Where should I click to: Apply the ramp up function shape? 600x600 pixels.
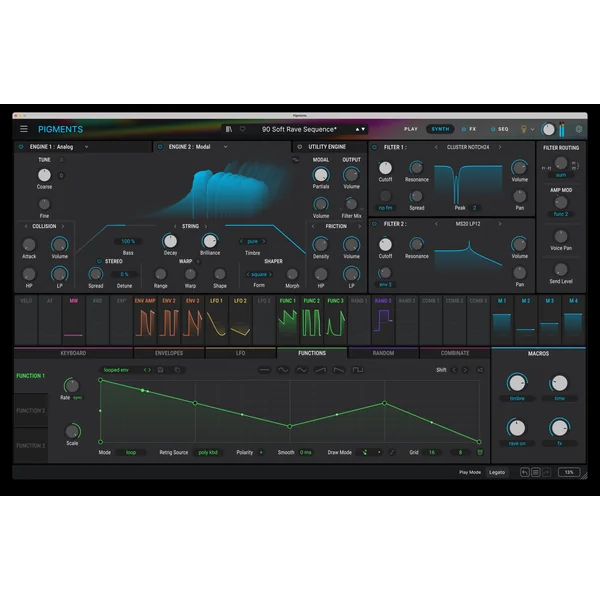[x=320, y=370]
